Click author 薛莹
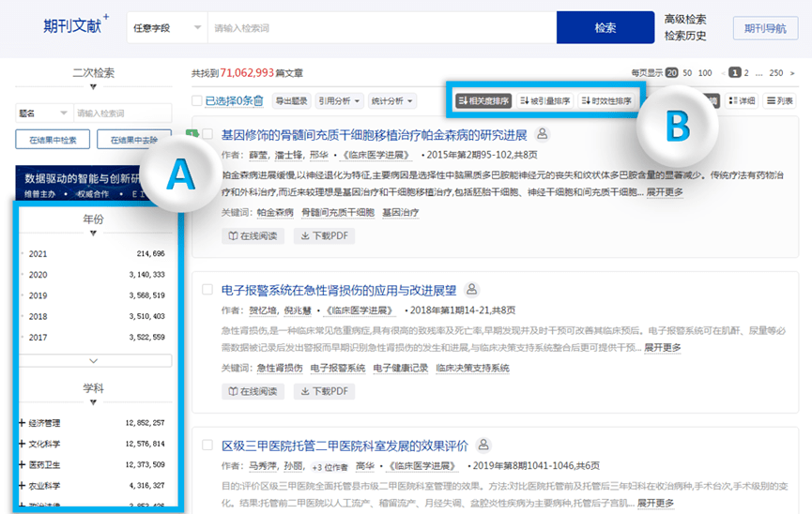 point(258,155)
